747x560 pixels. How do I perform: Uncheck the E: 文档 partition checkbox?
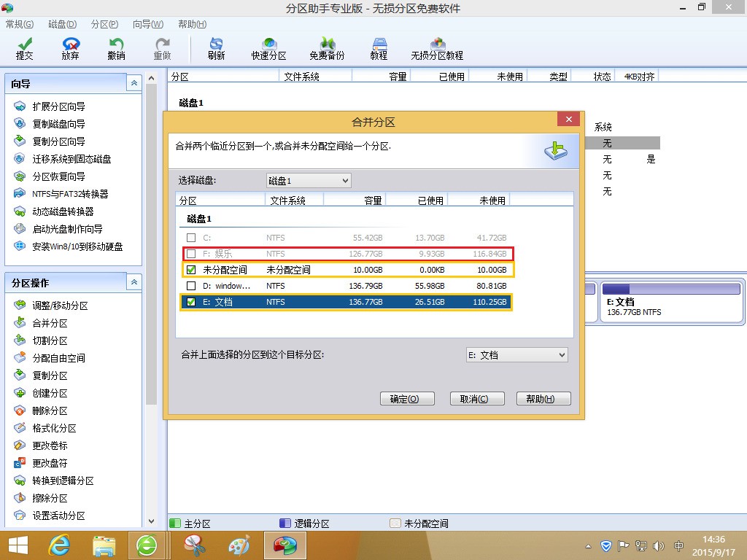pyautogui.click(x=191, y=302)
